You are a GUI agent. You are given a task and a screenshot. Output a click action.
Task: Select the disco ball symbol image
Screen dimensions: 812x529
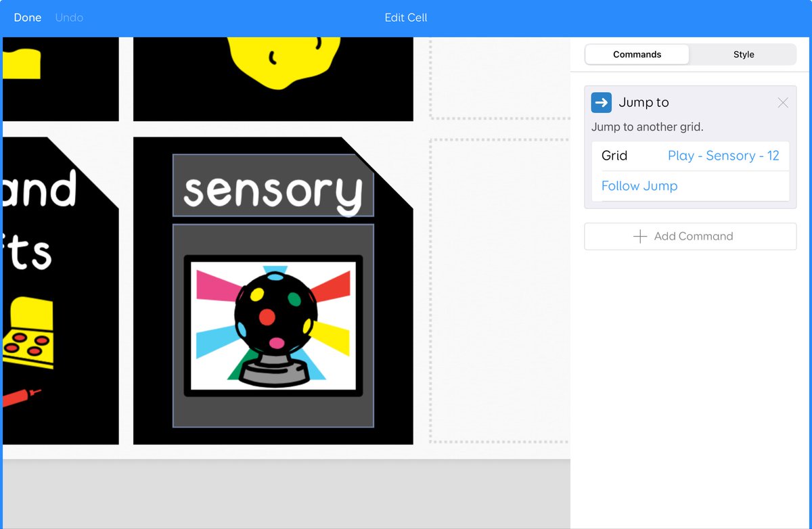(x=273, y=325)
